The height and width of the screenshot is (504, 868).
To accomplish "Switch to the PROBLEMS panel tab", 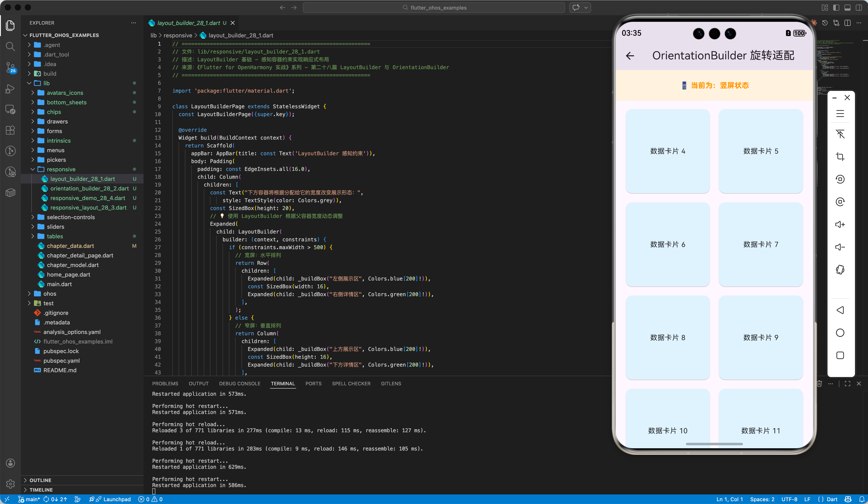I will (165, 384).
